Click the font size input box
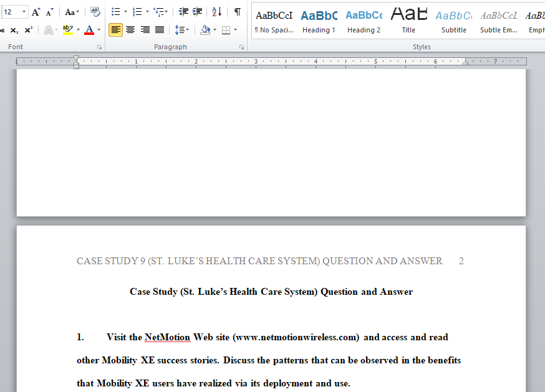This screenshot has width=545, height=392. point(11,12)
